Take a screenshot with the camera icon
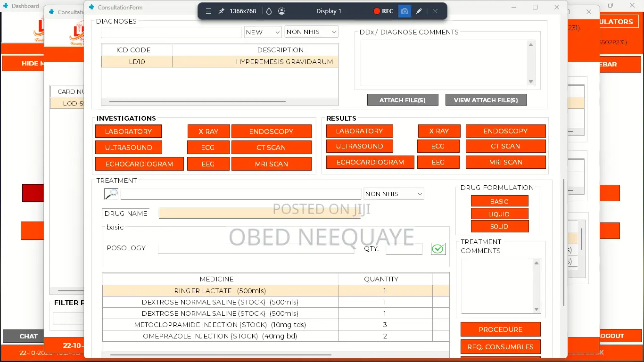 [x=405, y=11]
